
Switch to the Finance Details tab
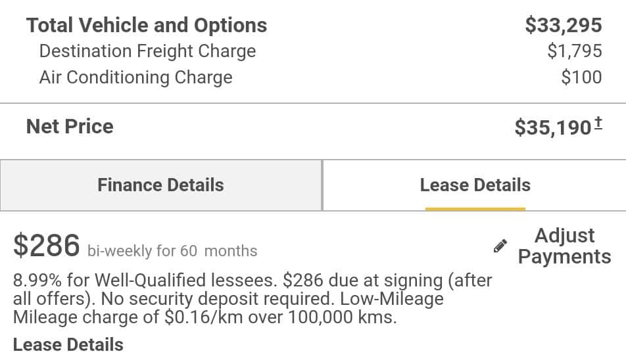(x=160, y=185)
